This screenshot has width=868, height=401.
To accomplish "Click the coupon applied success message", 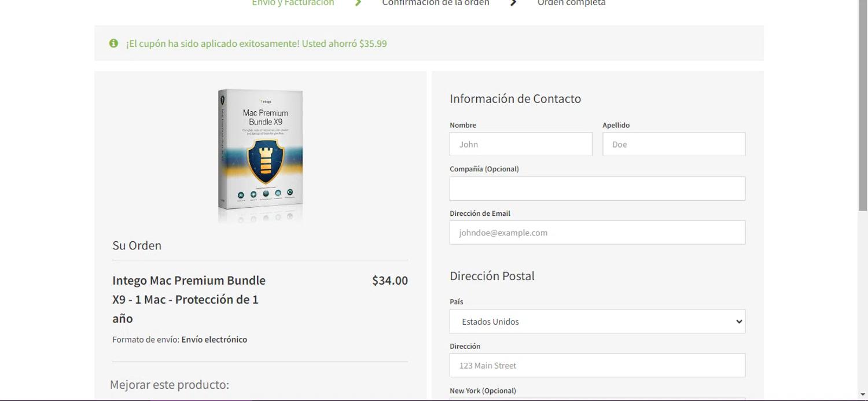I will [x=256, y=43].
